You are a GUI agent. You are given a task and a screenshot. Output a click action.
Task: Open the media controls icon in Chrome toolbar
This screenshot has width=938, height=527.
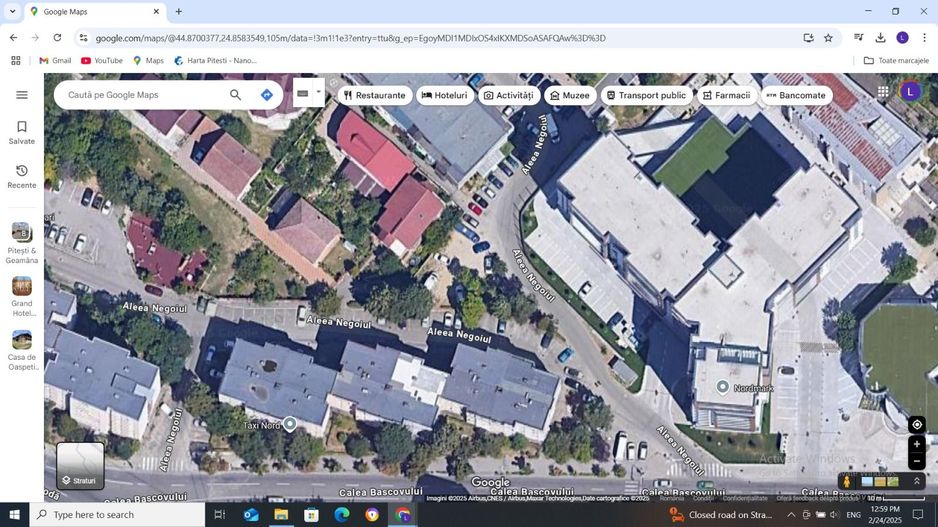[x=858, y=38]
